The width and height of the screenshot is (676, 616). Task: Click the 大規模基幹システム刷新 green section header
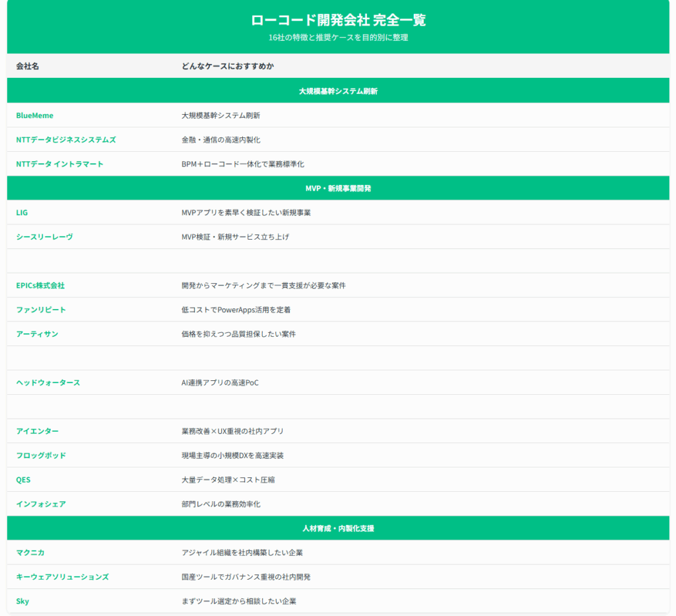point(338,91)
